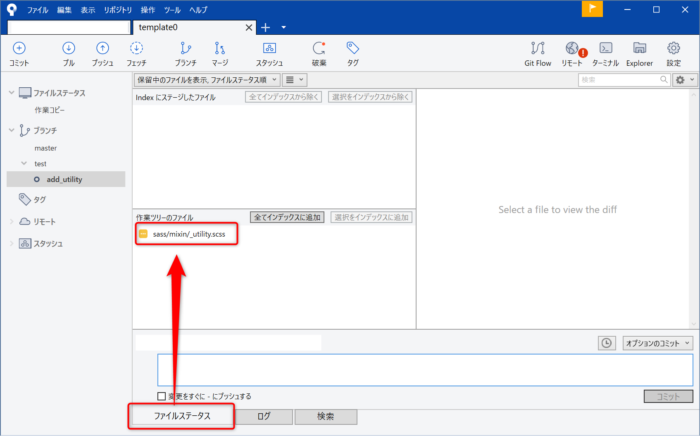Click the commit message text field

pos(424,369)
